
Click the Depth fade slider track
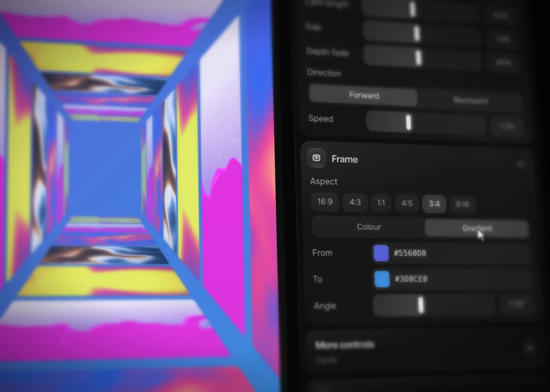pos(422,58)
